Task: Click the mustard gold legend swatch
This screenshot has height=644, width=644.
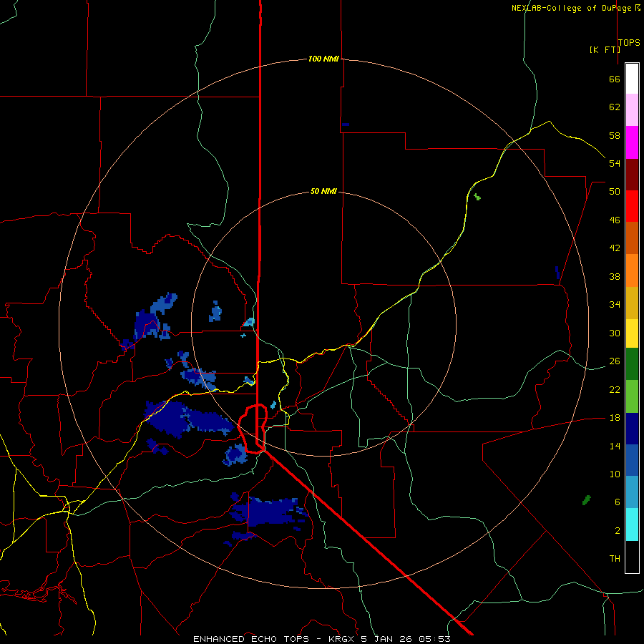Action: (632, 303)
